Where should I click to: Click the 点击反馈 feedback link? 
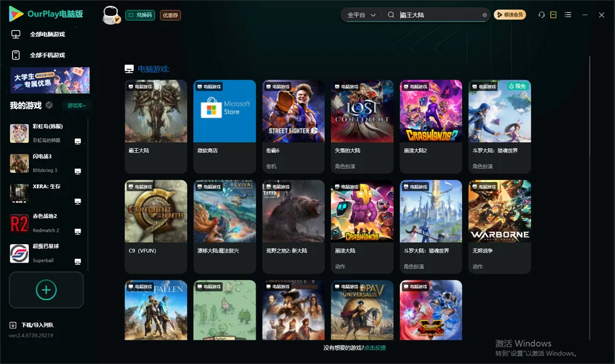click(375, 348)
